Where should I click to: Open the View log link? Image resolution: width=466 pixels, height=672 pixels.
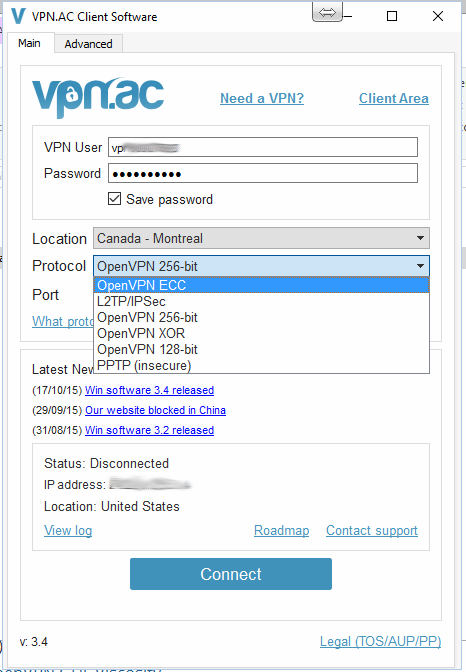coord(68,531)
